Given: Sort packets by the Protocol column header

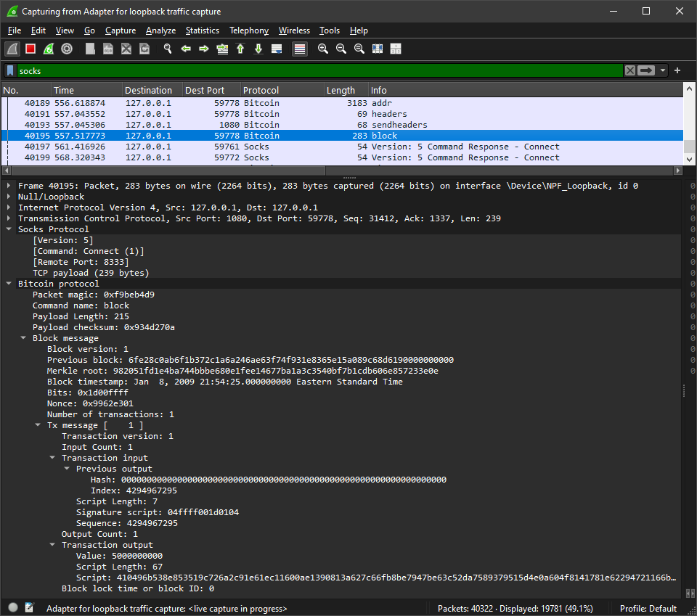Looking at the screenshot, I should 282,90.
